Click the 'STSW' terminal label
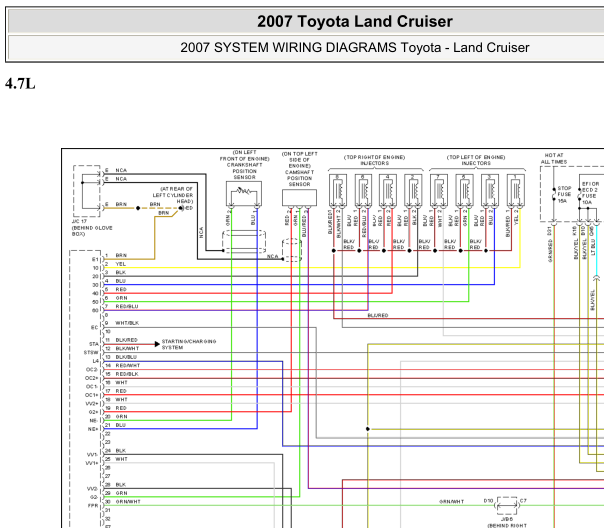Image resolution: width=604 pixels, height=528 pixels. pos(91,352)
